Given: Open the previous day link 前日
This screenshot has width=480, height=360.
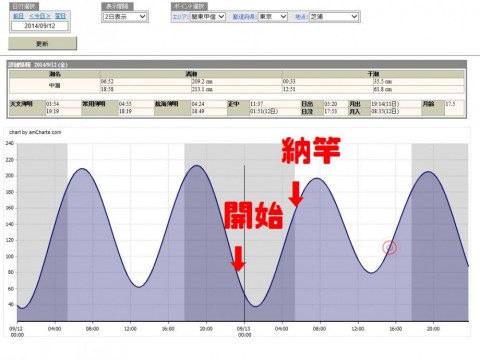Looking at the screenshot, I should point(18,16).
